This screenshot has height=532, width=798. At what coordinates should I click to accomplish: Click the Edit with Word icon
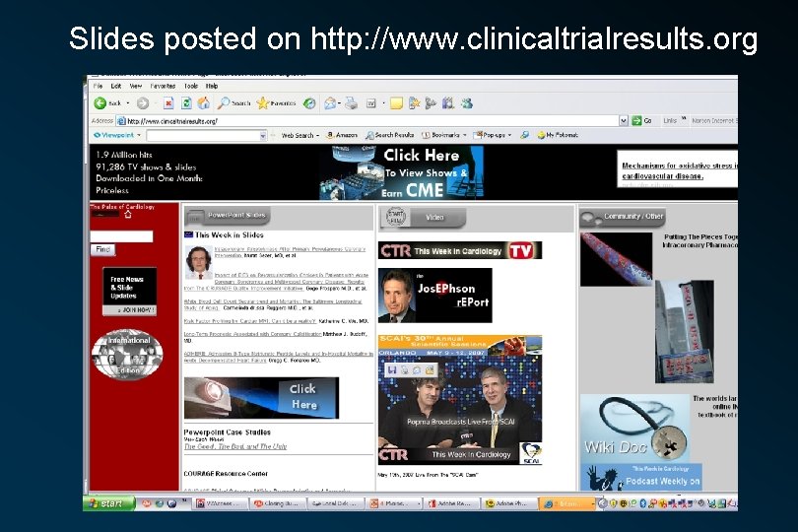coord(371,103)
